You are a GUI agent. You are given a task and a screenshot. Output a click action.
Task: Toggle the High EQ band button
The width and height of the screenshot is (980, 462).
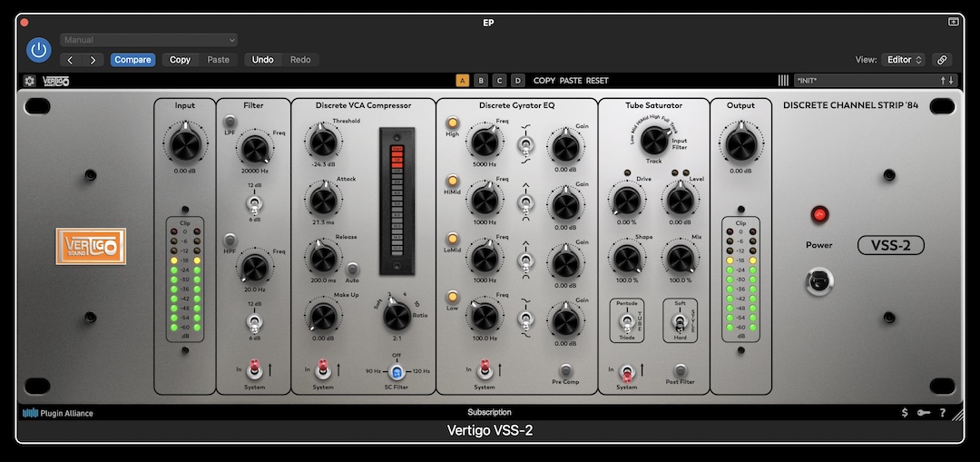(x=452, y=123)
